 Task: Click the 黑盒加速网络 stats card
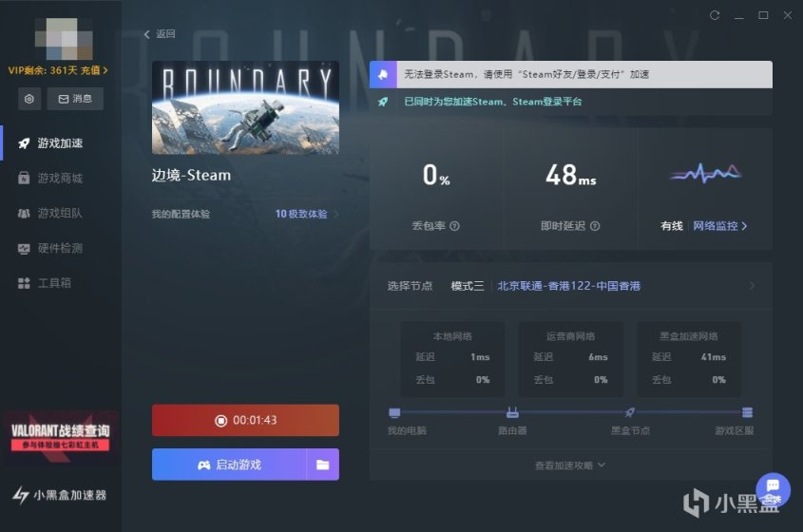point(689,359)
